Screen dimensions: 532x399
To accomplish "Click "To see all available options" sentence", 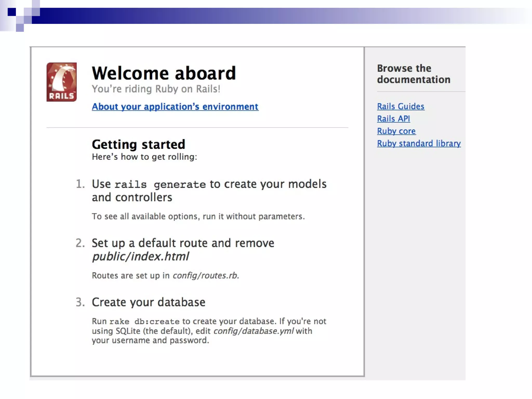I will point(198,216).
